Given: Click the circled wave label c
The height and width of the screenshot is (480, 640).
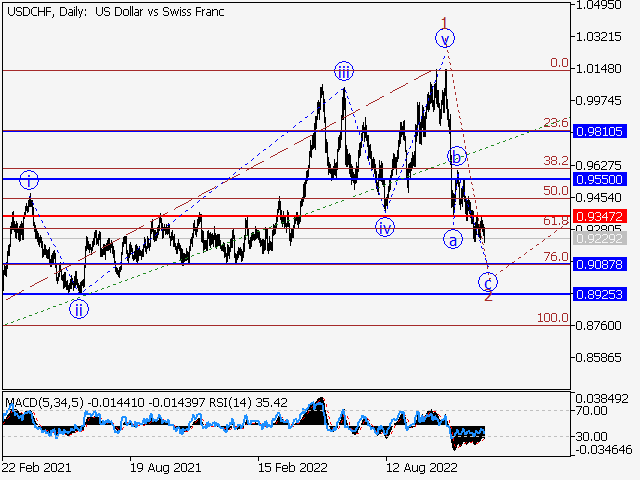Looking at the screenshot, I should (488, 282).
